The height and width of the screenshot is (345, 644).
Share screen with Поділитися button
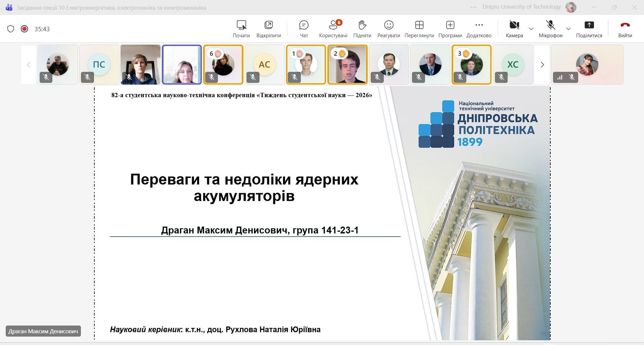tap(589, 29)
